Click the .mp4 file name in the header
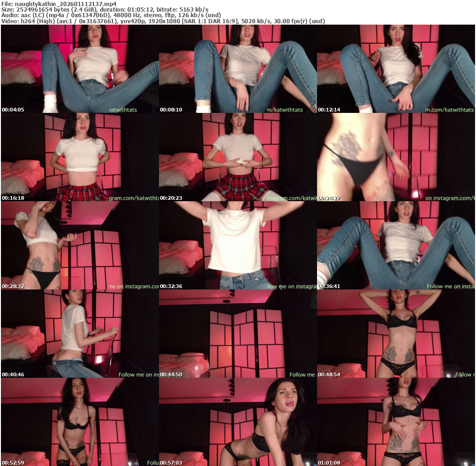The height and width of the screenshot is (466, 476). point(66,4)
